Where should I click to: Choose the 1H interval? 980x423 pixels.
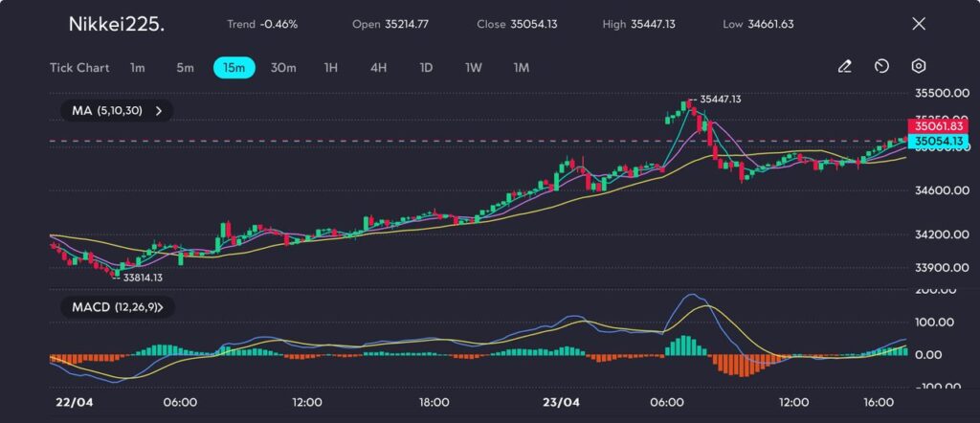(331, 68)
